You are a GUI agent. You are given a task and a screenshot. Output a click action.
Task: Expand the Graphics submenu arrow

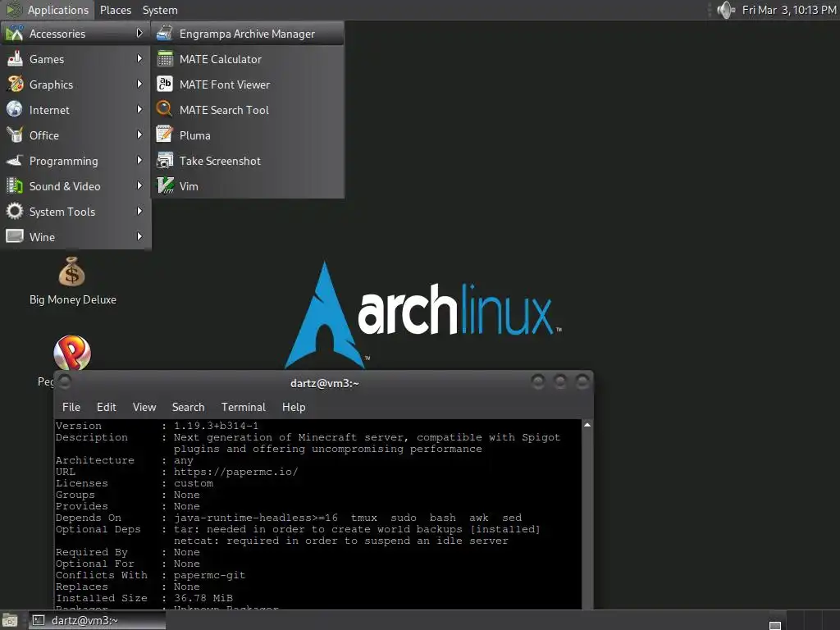(139, 84)
